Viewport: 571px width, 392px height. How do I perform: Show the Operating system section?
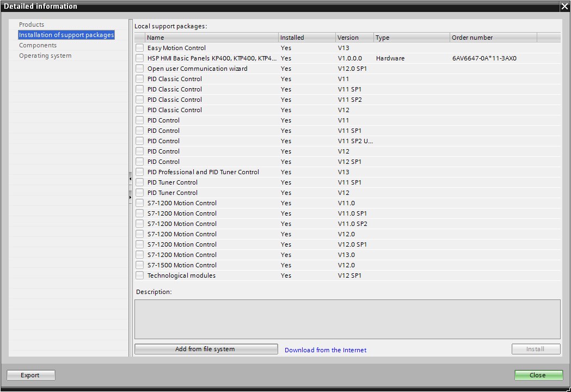click(45, 56)
